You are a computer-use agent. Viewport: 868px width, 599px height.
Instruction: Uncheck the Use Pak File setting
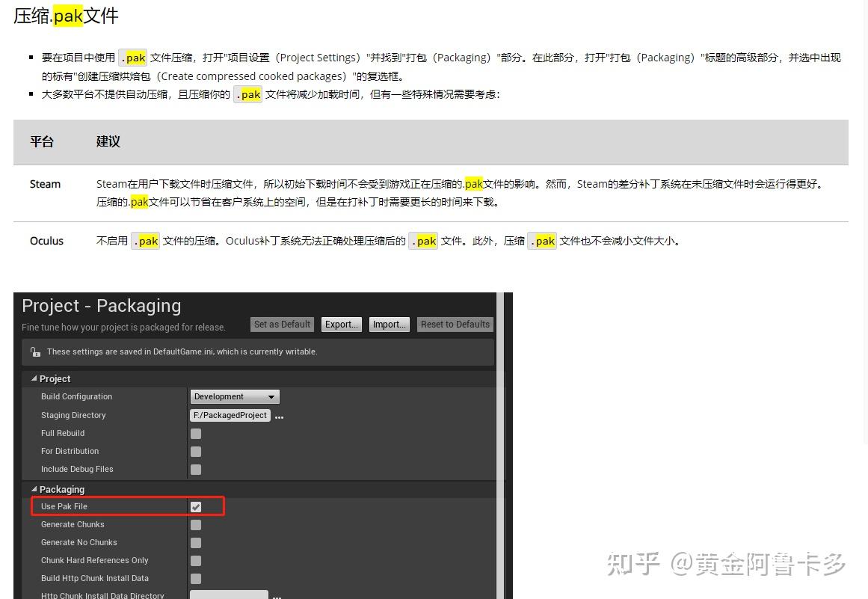click(195, 506)
